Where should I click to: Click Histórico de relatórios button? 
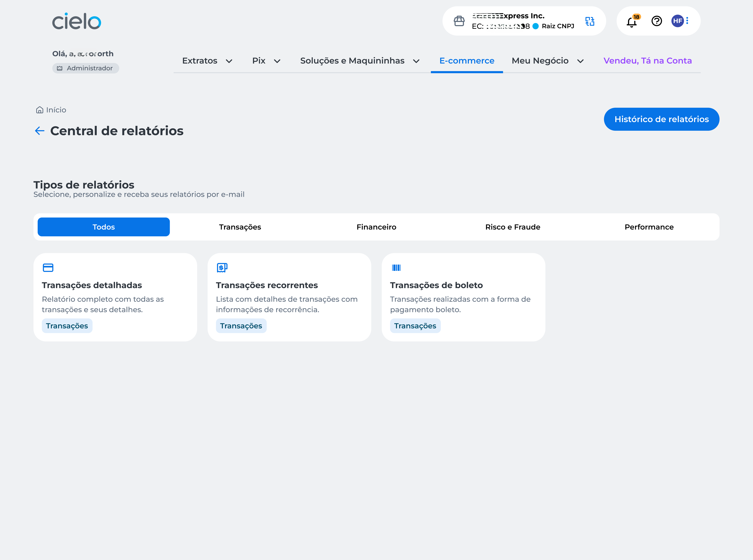(661, 119)
